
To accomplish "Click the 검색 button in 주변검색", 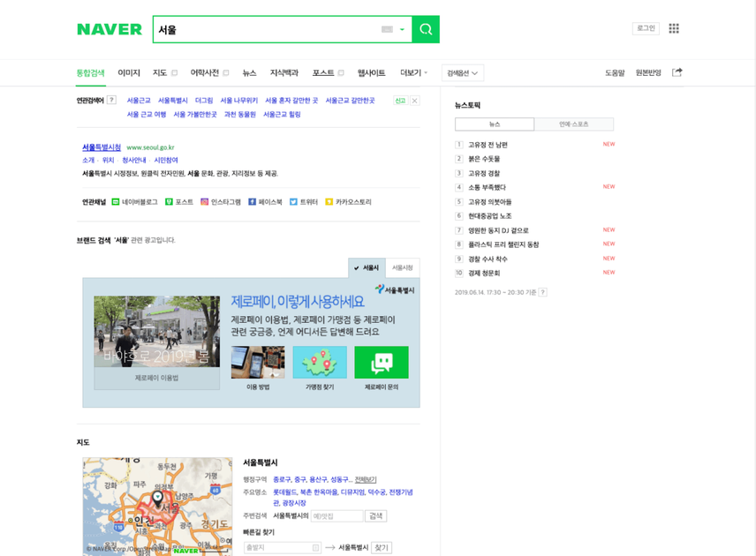I will (375, 516).
